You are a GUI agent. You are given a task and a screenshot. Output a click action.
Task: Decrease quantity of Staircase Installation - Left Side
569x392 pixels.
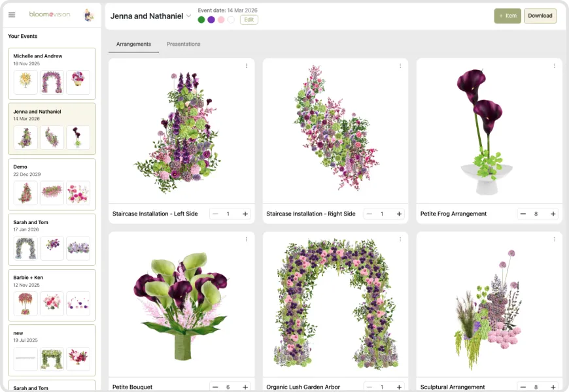pyautogui.click(x=216, y=214)
